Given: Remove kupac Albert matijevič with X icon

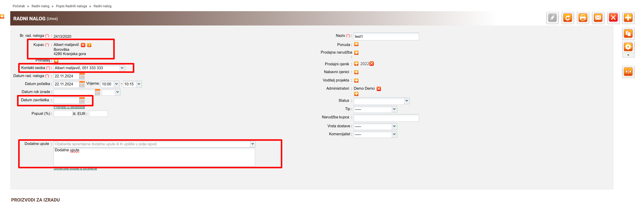Looking at the screenshot, I should pos(83,45).
